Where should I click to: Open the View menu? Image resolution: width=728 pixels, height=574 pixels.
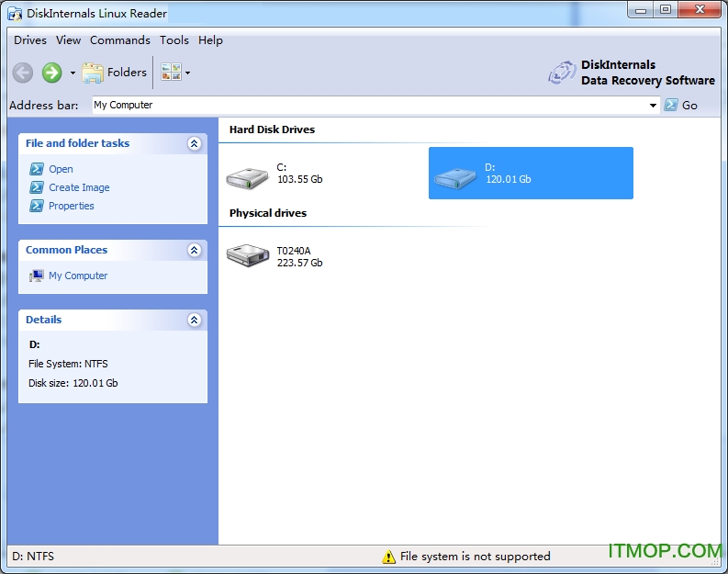pyautogui.click(x=68, y=40)
